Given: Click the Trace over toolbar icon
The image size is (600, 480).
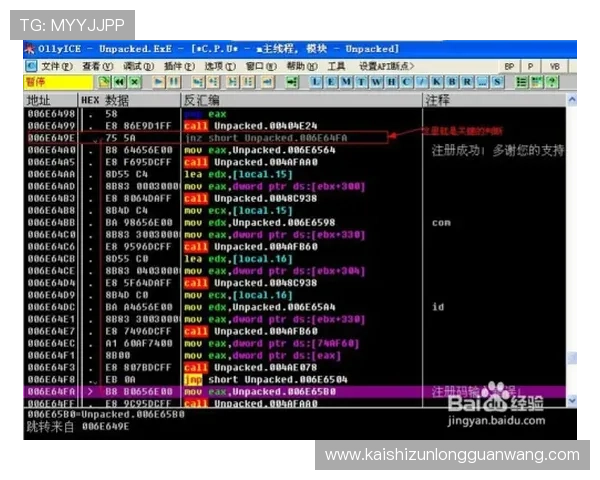Looking at the screenshot, I should pos(248,82).
